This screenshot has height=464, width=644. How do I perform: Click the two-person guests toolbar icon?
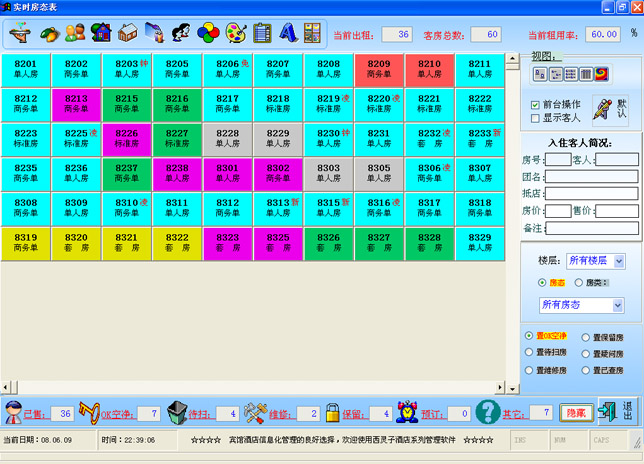click(x=74, y=33)
